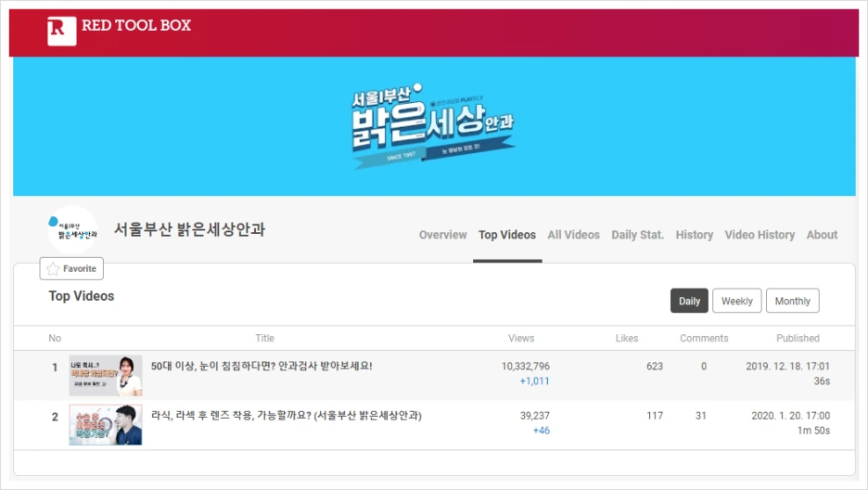Switch ranking to Monthly
868x490 pixels.
792,301
